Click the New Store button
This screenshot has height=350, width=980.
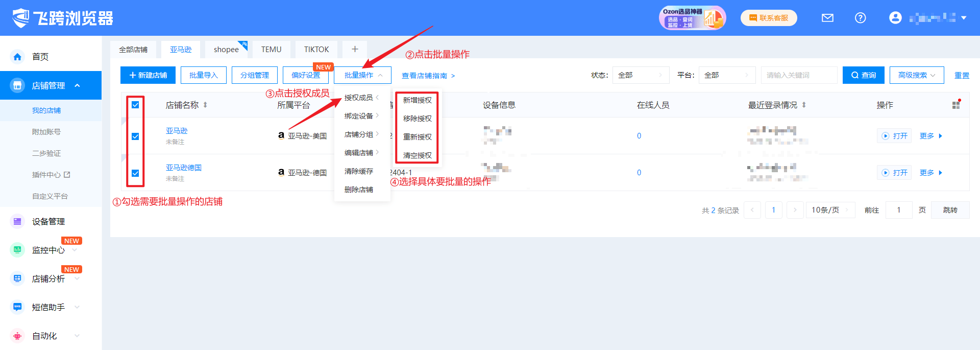pyautogui.click(x=148, y=75)
